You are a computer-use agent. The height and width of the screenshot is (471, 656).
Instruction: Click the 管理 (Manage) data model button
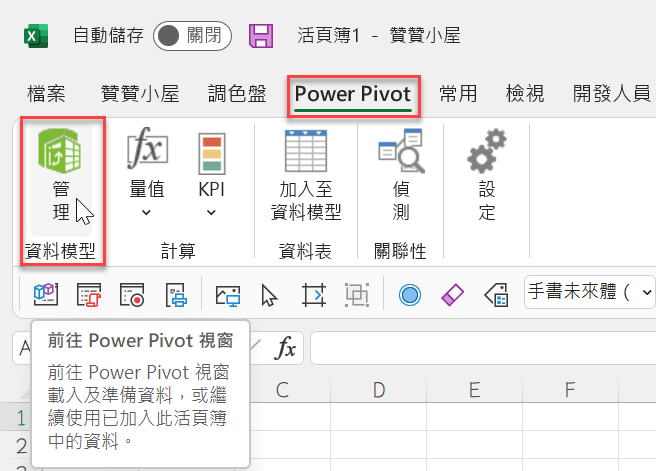coord(61,180)
